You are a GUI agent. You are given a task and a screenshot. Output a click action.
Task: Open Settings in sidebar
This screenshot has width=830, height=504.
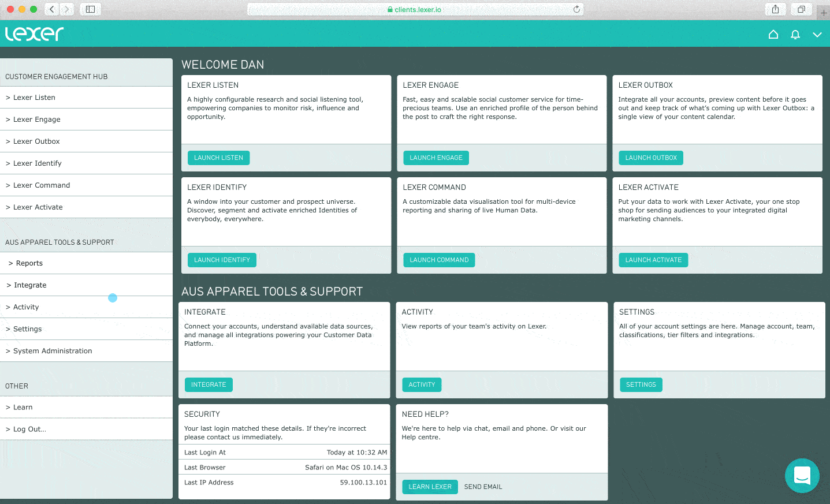tap(86, 329)
